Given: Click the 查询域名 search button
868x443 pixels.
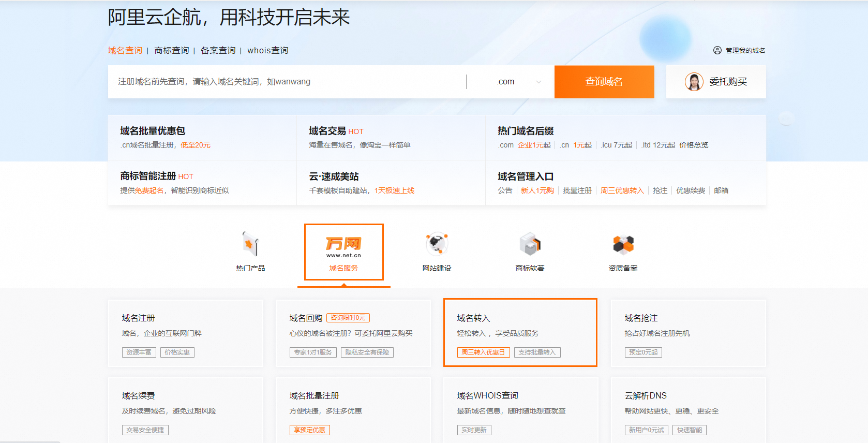Looking at the screenshot, I should pyautogui.click(x=604, y=82).
